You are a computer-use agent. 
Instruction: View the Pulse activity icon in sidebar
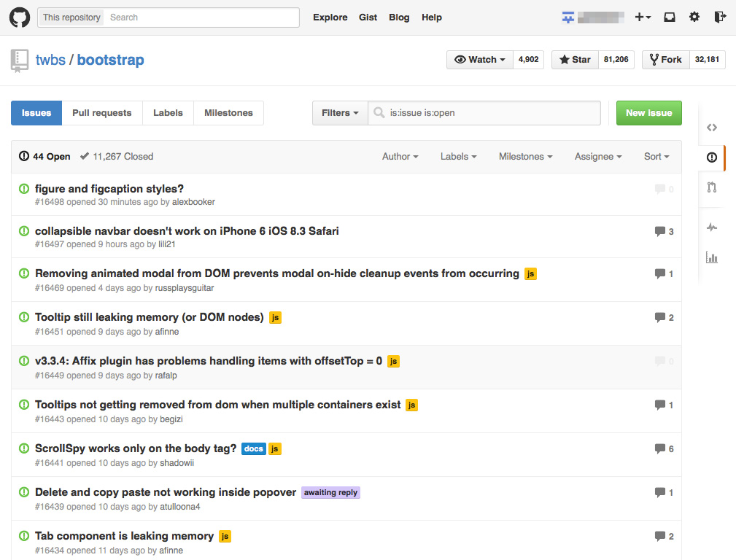point(711,227)
